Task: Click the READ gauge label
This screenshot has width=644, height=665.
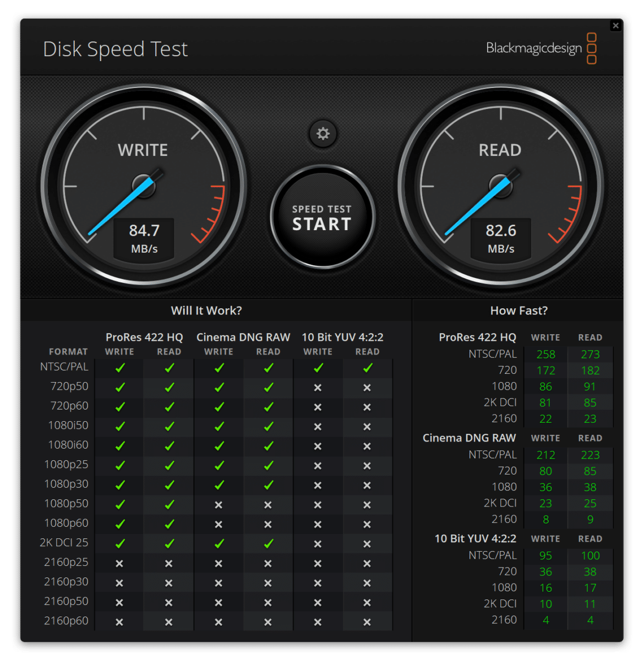Action: (500, 150)
